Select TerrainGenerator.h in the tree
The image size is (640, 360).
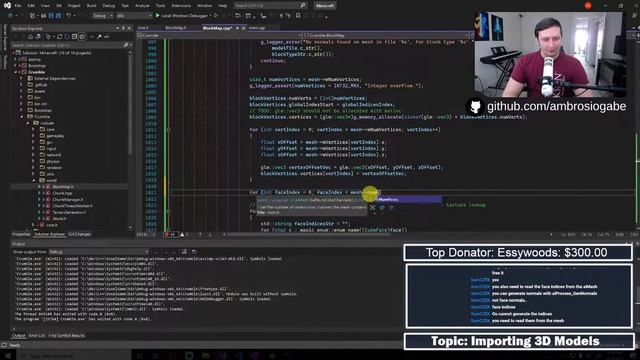click(x=69, y=212)
